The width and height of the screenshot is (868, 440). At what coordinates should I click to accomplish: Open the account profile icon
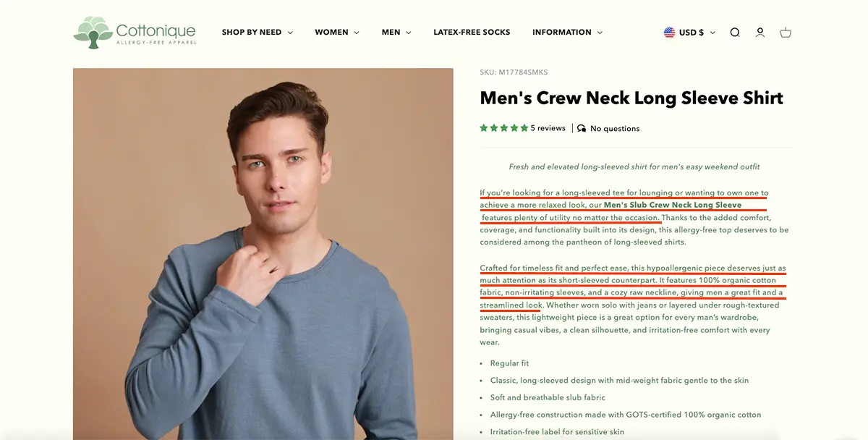(x=760, y=33)
